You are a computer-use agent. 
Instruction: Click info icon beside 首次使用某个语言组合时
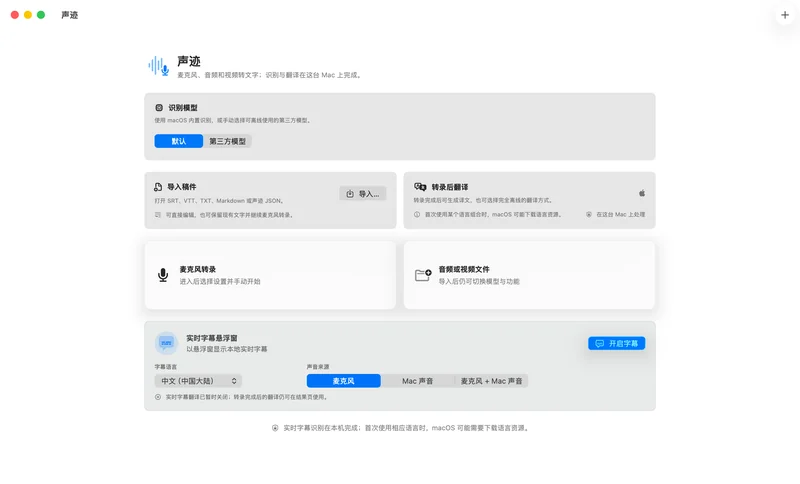coord(417,214)
